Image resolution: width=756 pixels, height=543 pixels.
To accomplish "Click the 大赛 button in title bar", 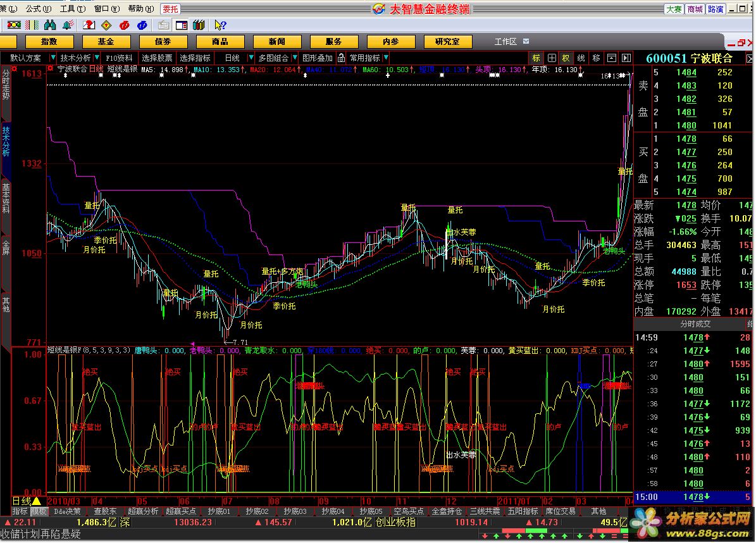I will (x=674, y=9).
